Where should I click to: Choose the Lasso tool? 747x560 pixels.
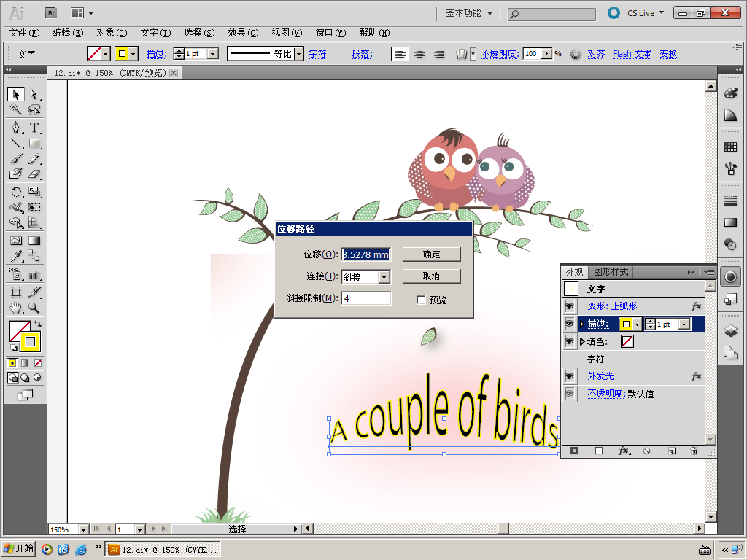(x=34, y=109)
